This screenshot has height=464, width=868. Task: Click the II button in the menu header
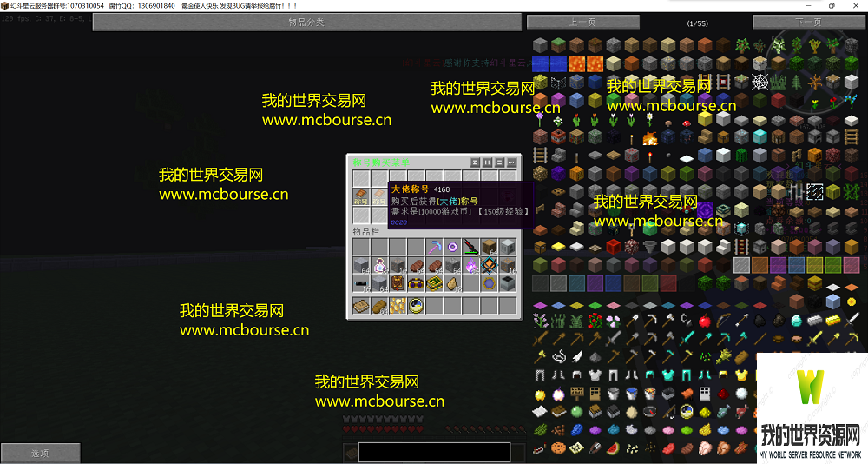pos(487,162)
